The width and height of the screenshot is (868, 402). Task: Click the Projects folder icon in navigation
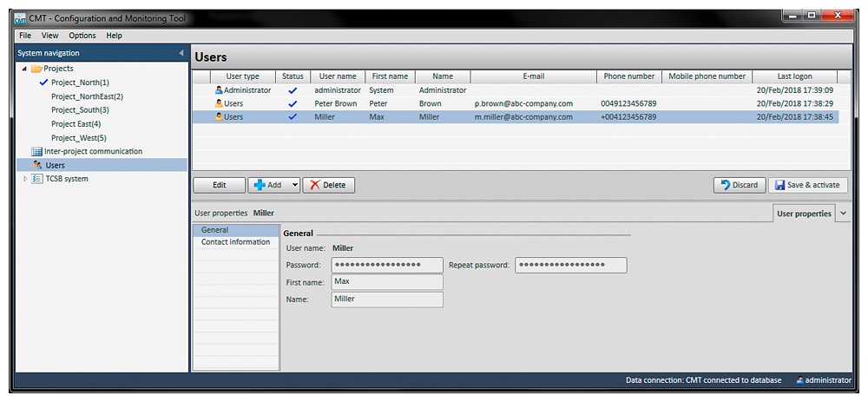36,69
